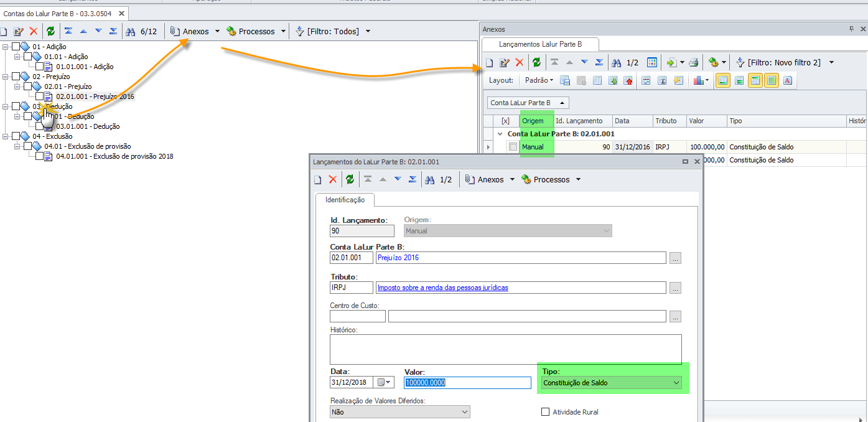Delete record with red X in Anexos panel
Screen dimensions: 868x422
click(x=520, y=62)
